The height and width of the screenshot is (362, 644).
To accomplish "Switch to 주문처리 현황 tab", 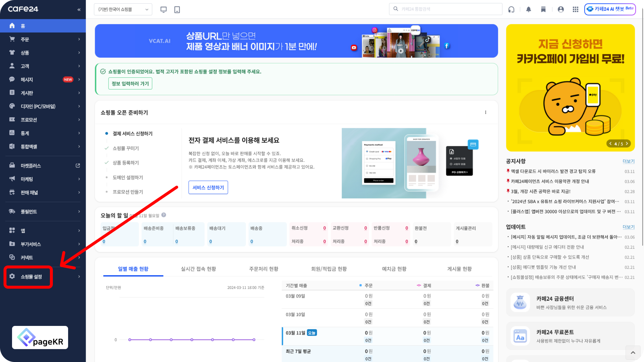I will click(x=264, y=269).
